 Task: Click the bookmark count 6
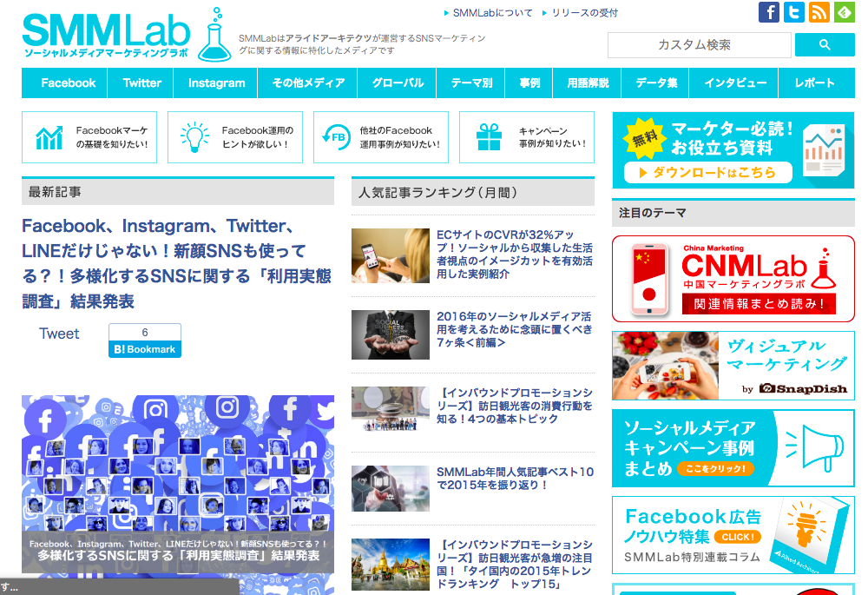point(144,333)
